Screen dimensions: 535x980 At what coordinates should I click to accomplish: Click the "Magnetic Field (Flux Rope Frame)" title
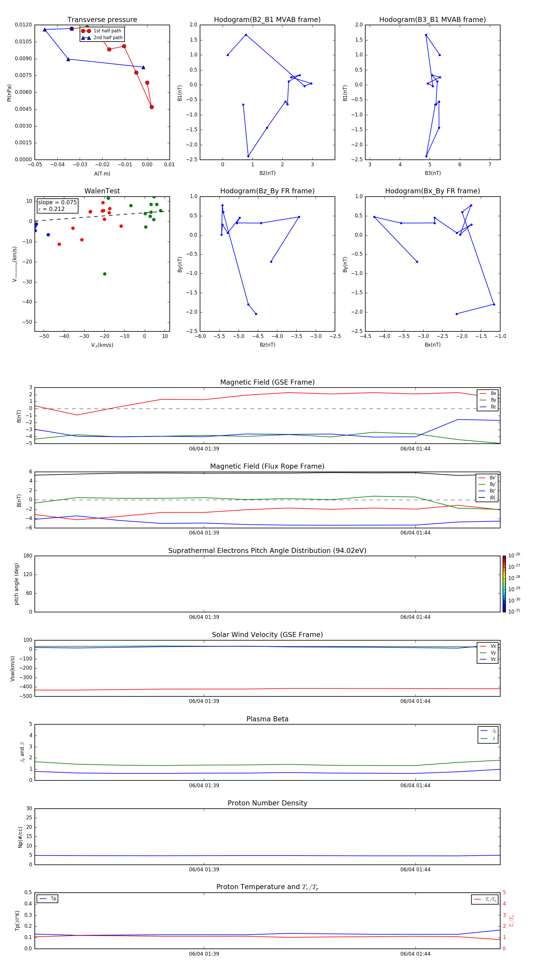click(x=267, y=467)
